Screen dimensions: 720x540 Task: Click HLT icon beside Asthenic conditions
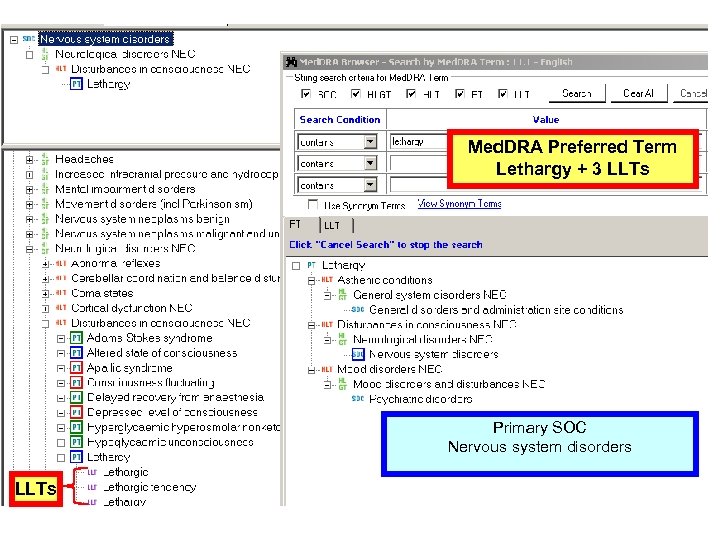click(x=327, y=279)
